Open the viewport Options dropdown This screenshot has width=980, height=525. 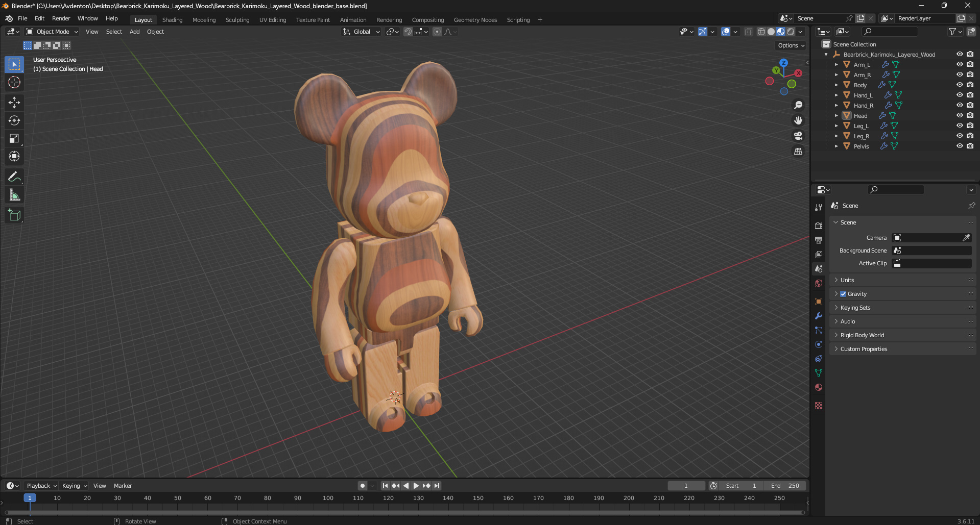pyautogui.click(x=791, y=45)
